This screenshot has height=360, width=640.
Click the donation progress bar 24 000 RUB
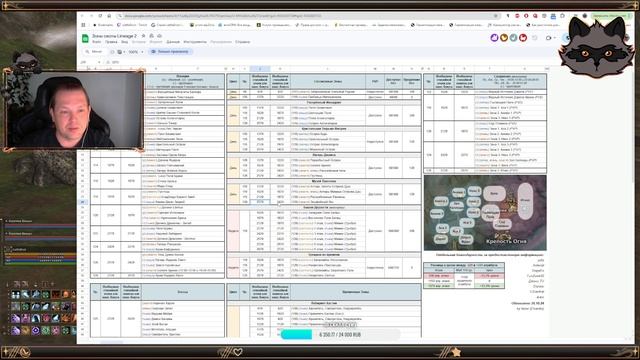(340, 334)
